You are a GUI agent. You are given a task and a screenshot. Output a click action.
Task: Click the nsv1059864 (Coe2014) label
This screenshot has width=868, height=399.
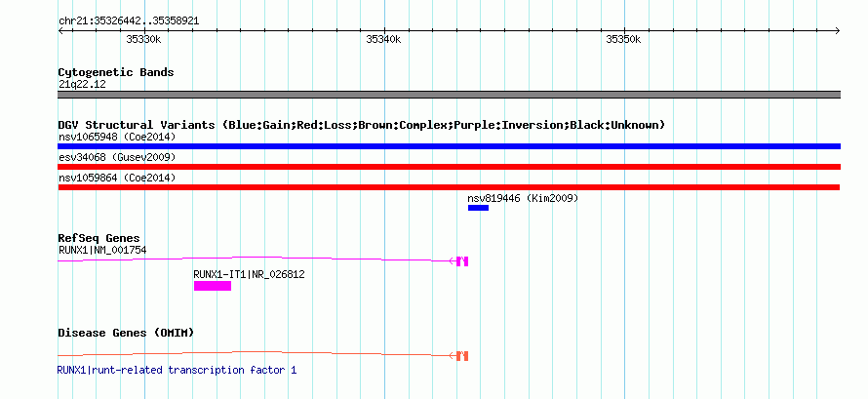point(117,178)
